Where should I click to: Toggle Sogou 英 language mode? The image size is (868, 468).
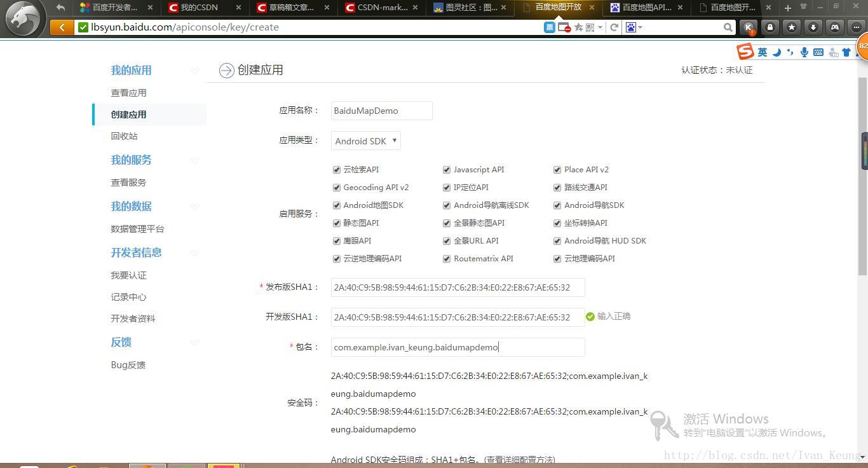[763, 52]
